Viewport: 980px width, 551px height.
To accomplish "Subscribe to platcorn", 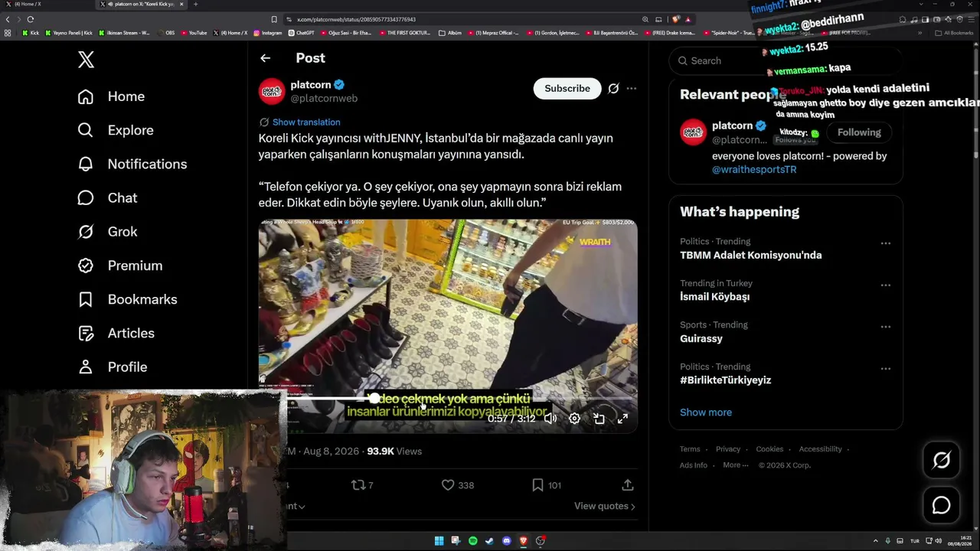I will coord(567,89).
